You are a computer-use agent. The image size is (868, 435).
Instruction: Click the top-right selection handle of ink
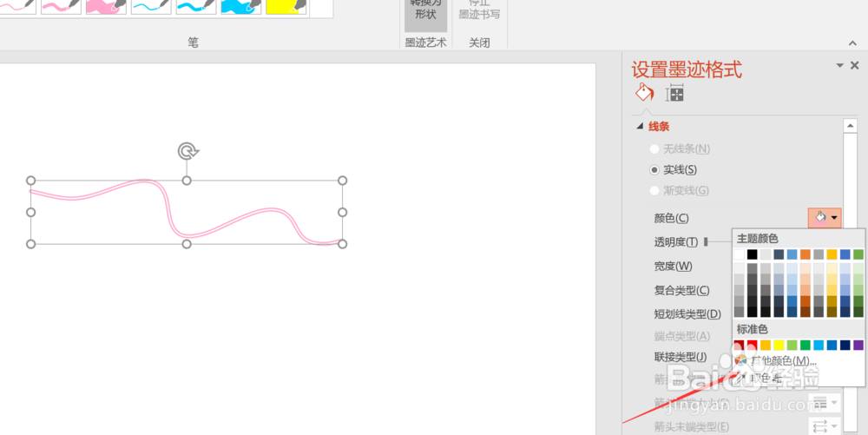tap(343, 181)
